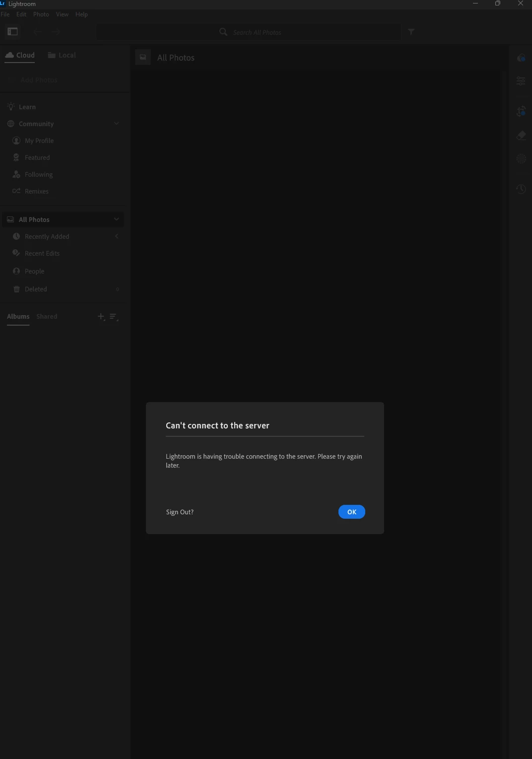Viewport: 532px width, 759px height.
Task: Click the Recently Added clock icon
Action: pyautogui.click(x=16, y=236)
